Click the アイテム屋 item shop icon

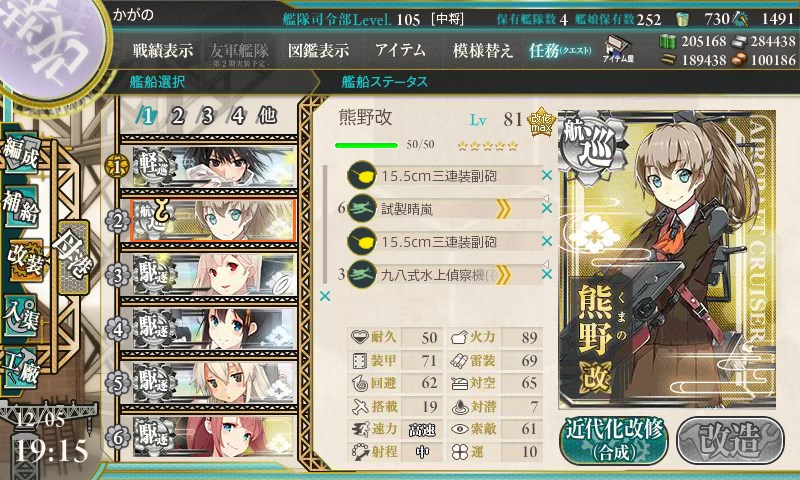[x=618, y=49]
